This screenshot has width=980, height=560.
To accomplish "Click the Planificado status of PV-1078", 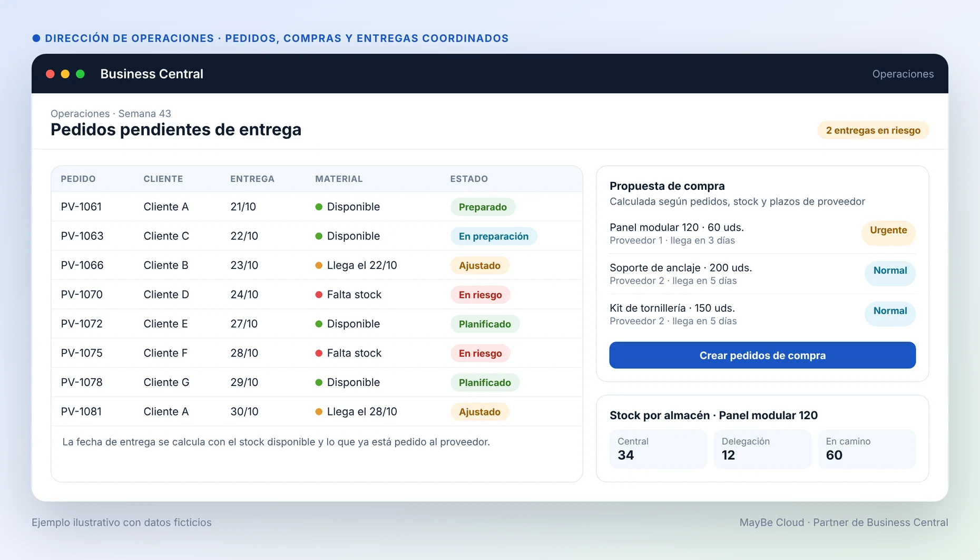I will pyautogui.click(x=485, y=382).
